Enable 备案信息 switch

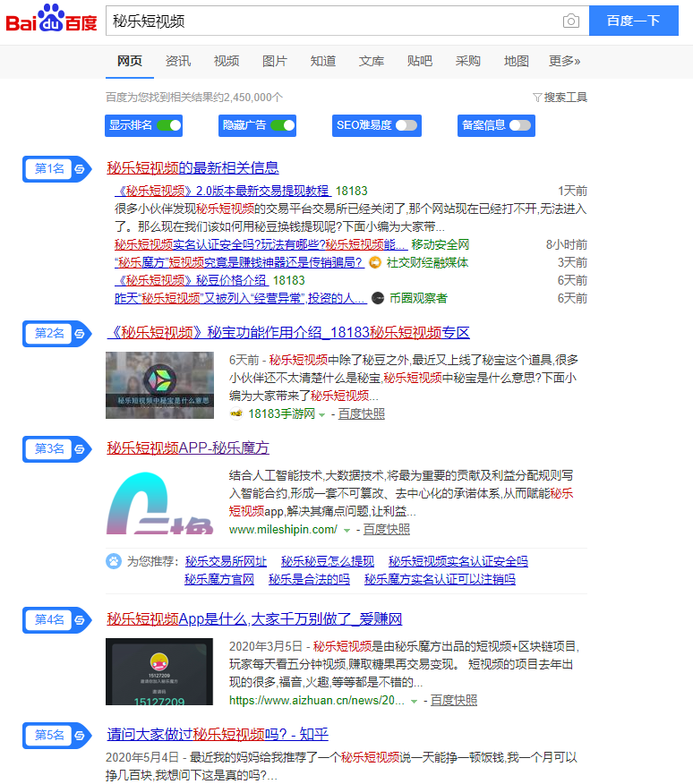pos(520,125)
